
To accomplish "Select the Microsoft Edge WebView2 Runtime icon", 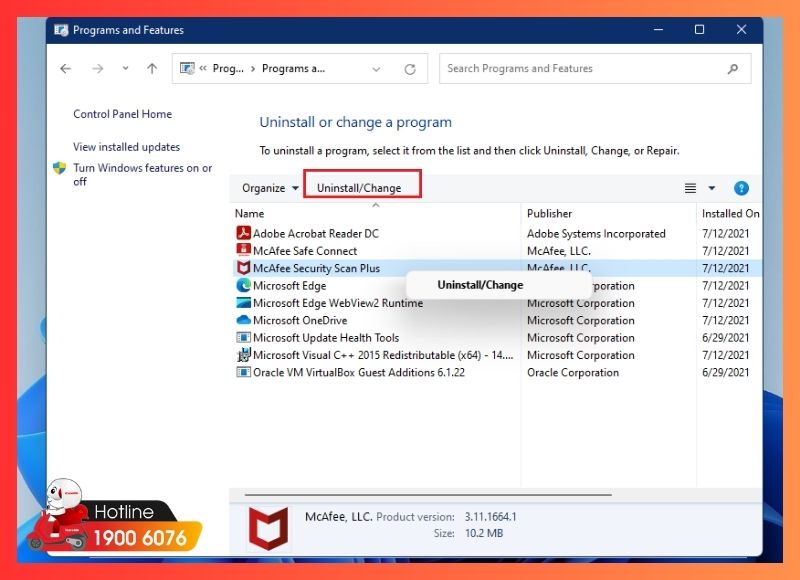I will (x=243, y=302).
